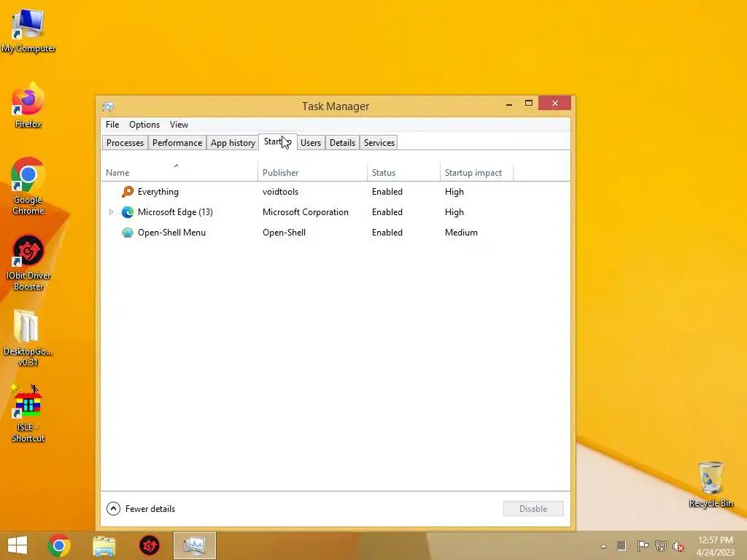Click the muted volume tray icon
Image resolution: width=747 pixels, height=560 pixels.
coord(678,546)
